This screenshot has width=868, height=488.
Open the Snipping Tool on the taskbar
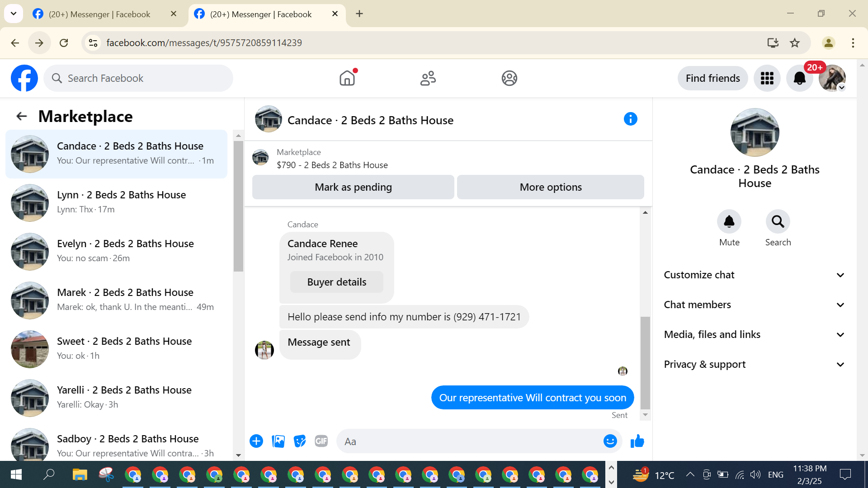[x=106, y=474]
